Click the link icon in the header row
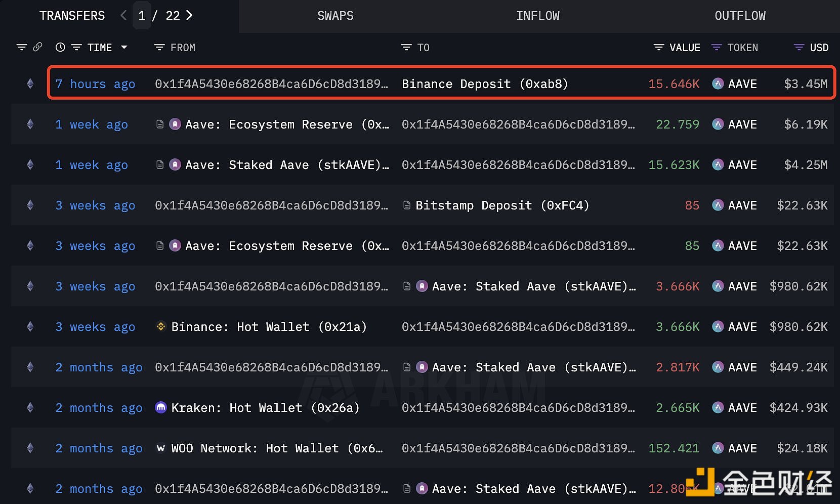The image size is (840, 504). [37, 47]
